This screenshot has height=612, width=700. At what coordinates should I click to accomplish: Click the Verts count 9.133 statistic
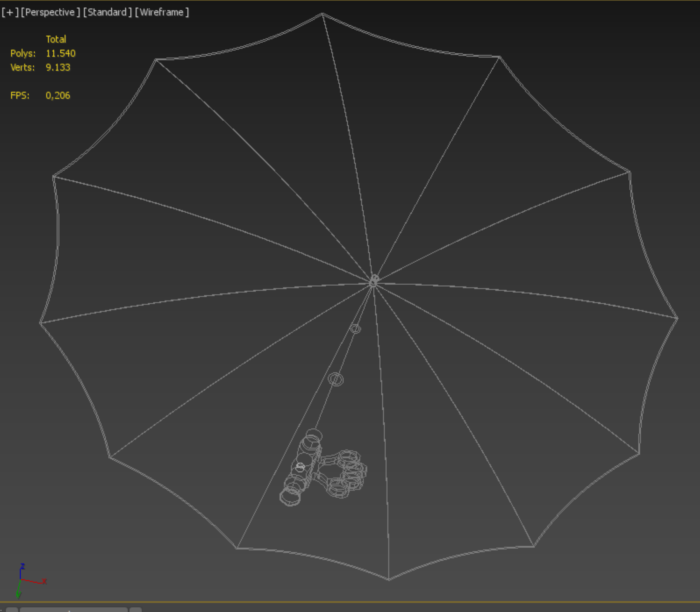(58, 67)
